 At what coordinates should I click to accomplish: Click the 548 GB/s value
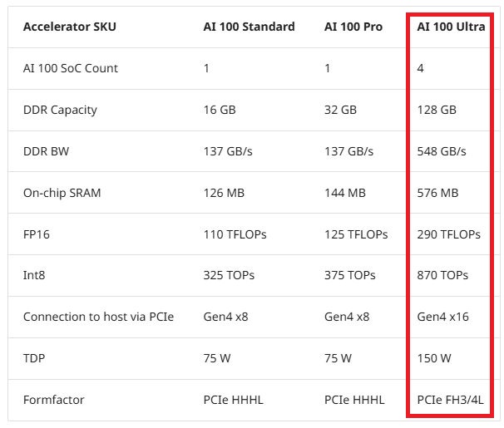click(442, 151)
